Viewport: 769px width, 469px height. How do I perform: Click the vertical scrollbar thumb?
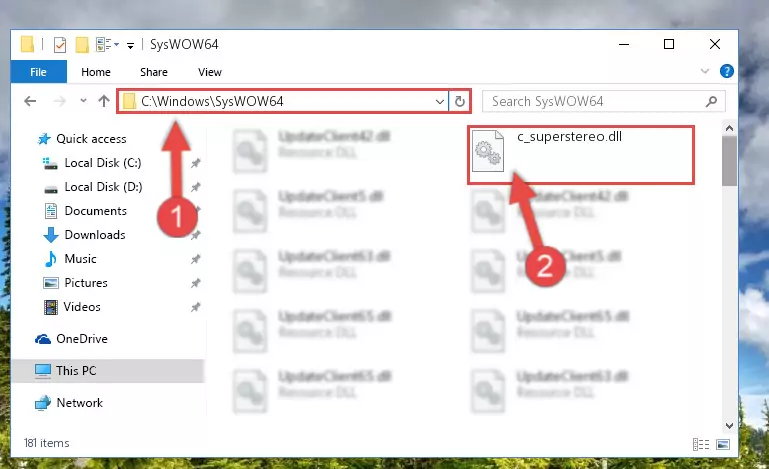729,161
